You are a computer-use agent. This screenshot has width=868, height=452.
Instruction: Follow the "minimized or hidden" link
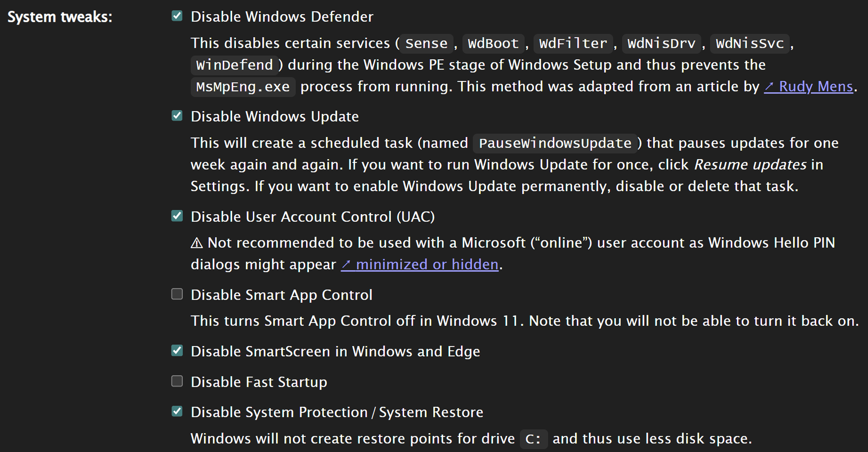coord(420,264)
